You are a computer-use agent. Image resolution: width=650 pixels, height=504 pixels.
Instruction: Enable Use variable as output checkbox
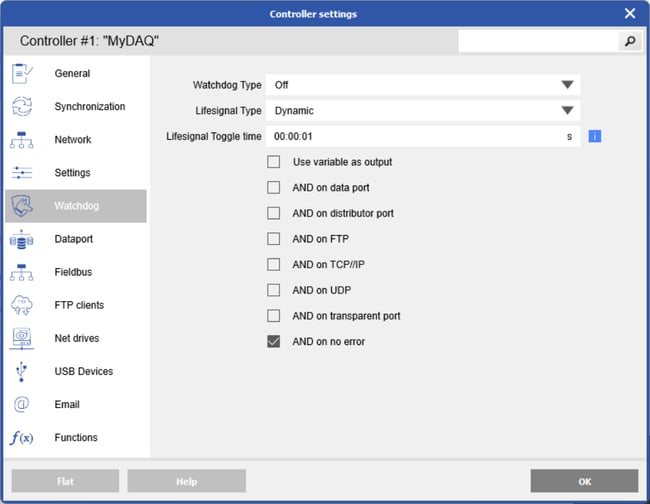(274, 162)
